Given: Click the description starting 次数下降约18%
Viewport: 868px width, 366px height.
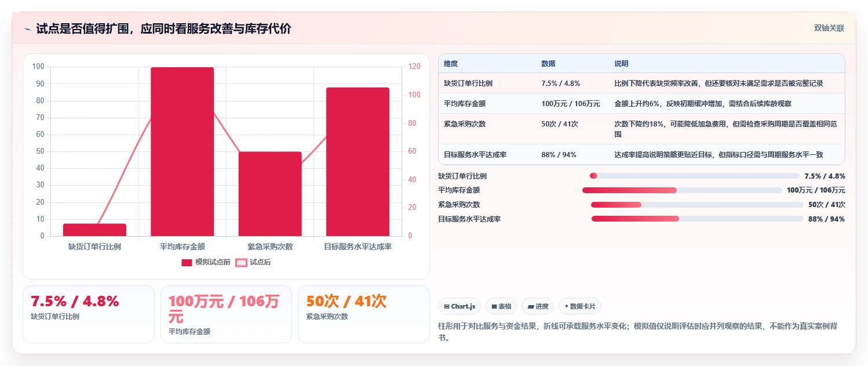Looking at the screenshot, I should tap(725, 129).
